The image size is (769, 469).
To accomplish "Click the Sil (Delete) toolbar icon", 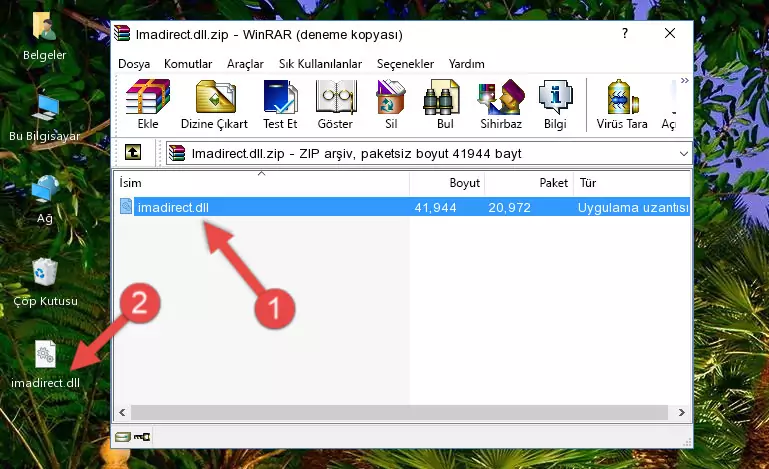I will click(391, 104).
